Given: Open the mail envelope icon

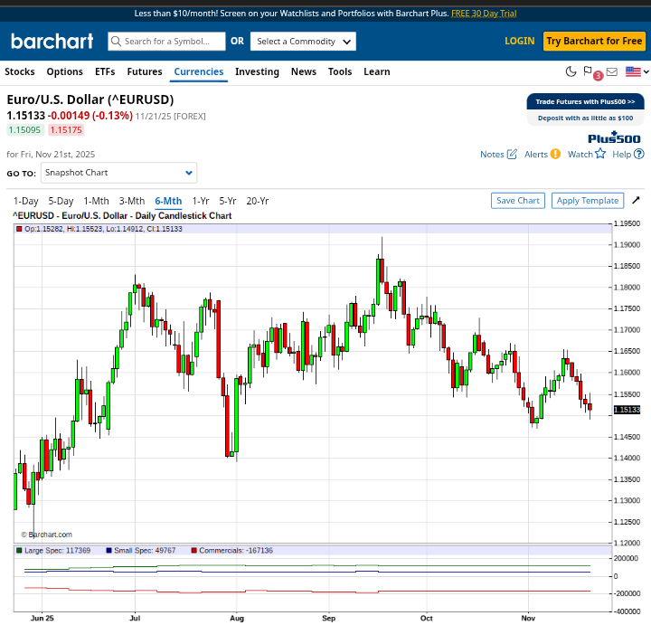Looking at the screenshot, I should click(611, 71).
